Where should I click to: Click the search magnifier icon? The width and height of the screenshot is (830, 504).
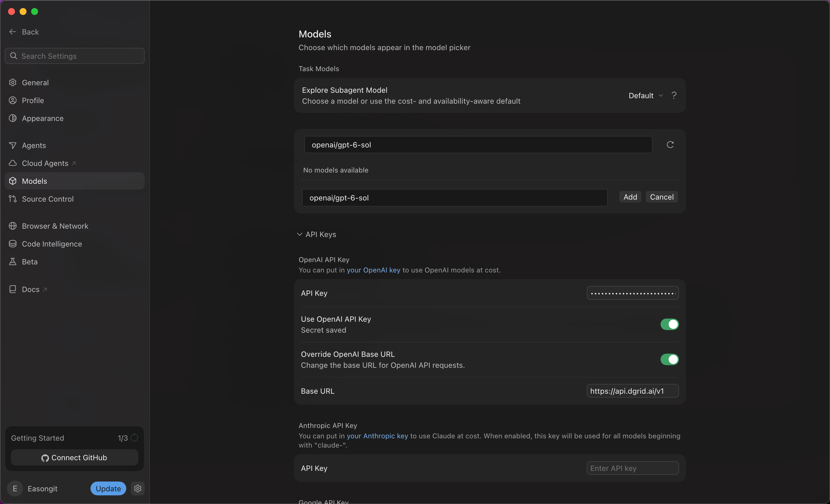14,56
